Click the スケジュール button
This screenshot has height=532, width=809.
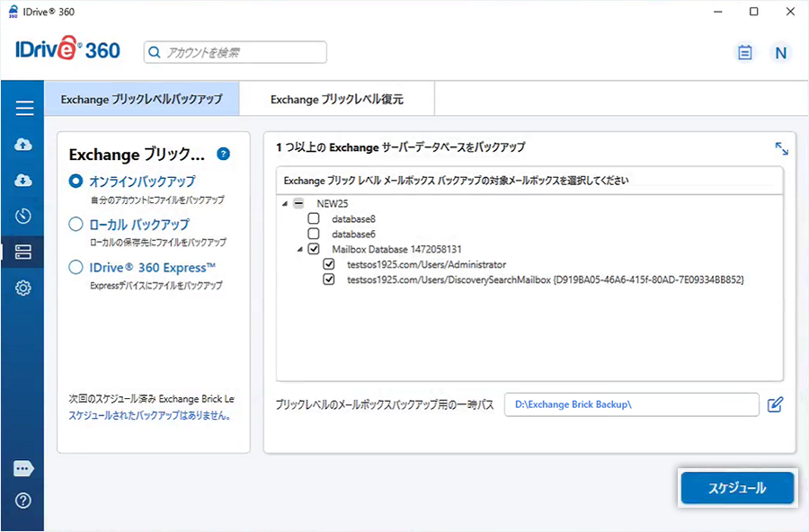coord(737,488)
